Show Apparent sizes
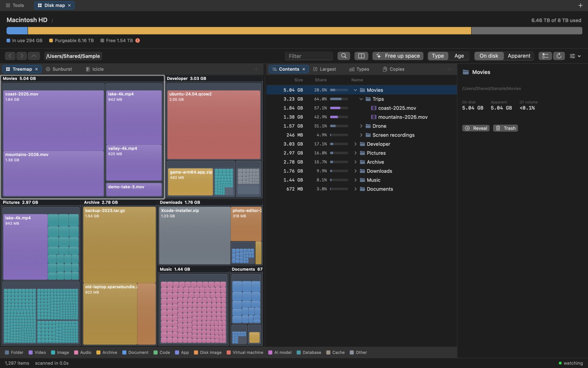Image resolution: width=588 pixels, height=368 pixels. point(519,56)
